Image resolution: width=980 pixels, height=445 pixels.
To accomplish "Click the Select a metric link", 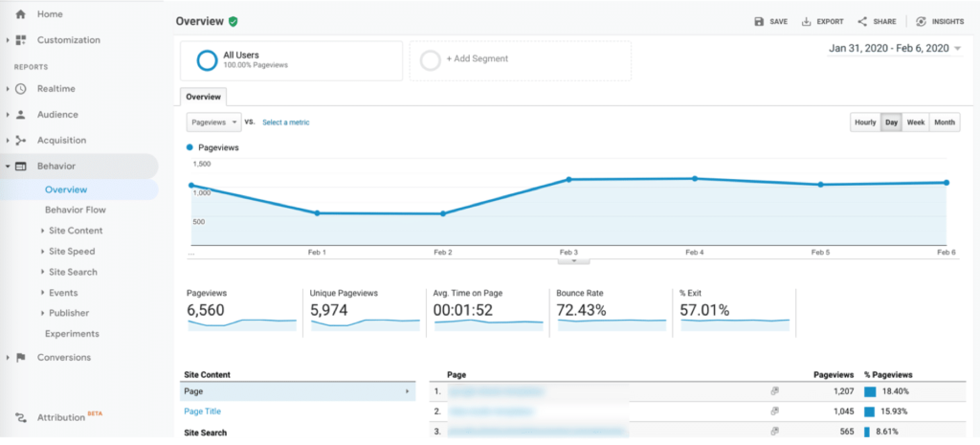I will (286, 122).
